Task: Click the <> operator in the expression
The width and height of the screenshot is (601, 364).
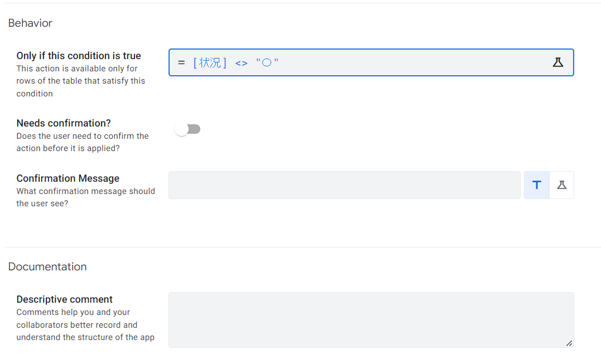Action: (241, 63)
